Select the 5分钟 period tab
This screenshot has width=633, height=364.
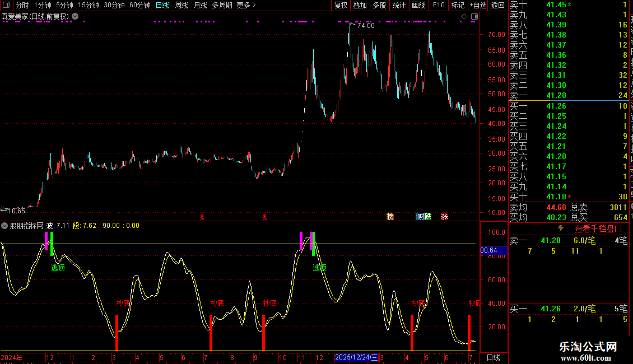[64, 5]
